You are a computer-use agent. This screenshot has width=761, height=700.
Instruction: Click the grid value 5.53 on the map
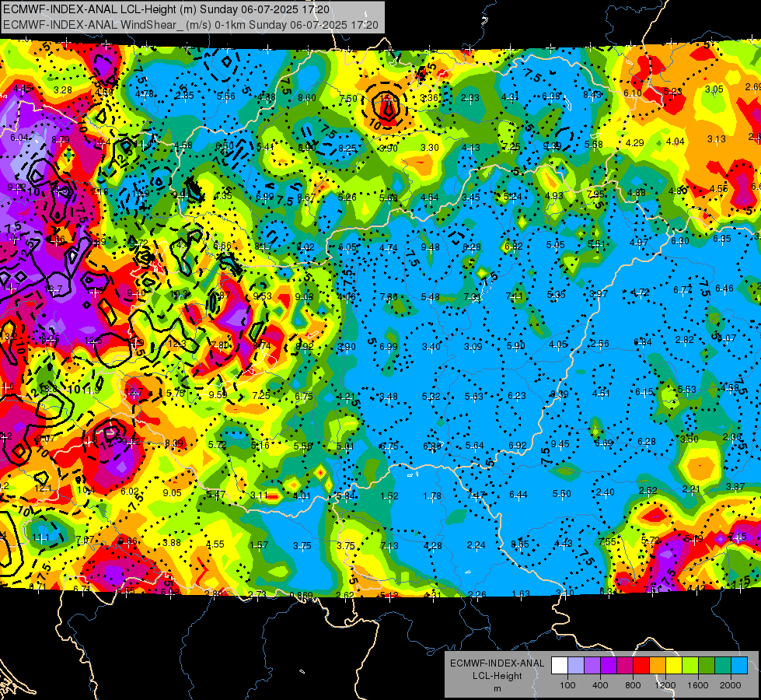[686, 390]
